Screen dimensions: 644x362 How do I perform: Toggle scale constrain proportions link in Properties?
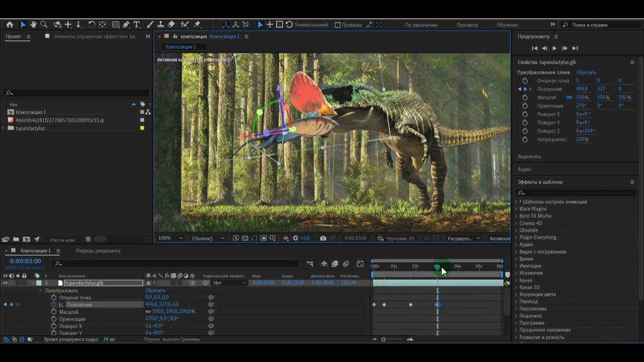click(569, 98)
